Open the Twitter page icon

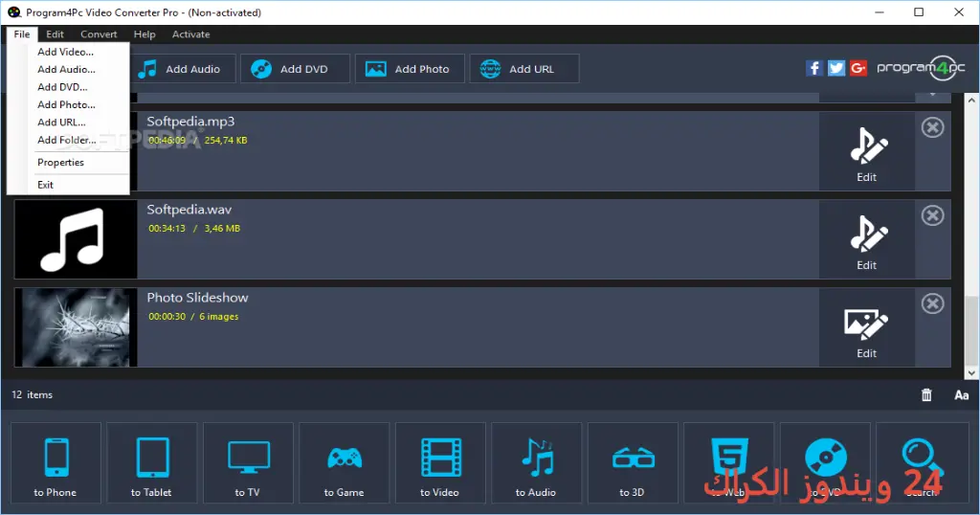(x=836, y=68)
